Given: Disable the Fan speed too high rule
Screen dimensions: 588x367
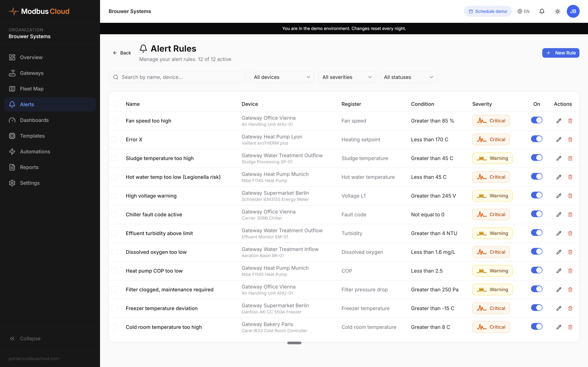Looking at the screenshot, I should [537, 120].
